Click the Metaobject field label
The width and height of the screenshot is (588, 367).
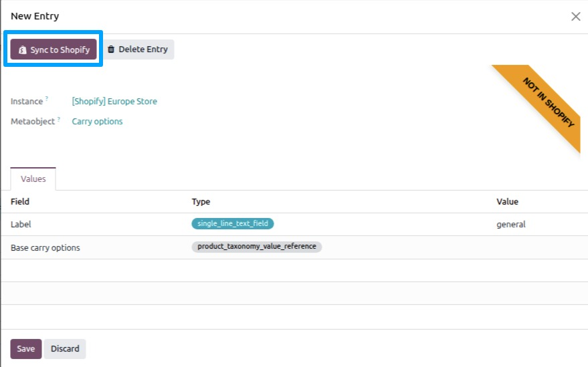[33, 122]
